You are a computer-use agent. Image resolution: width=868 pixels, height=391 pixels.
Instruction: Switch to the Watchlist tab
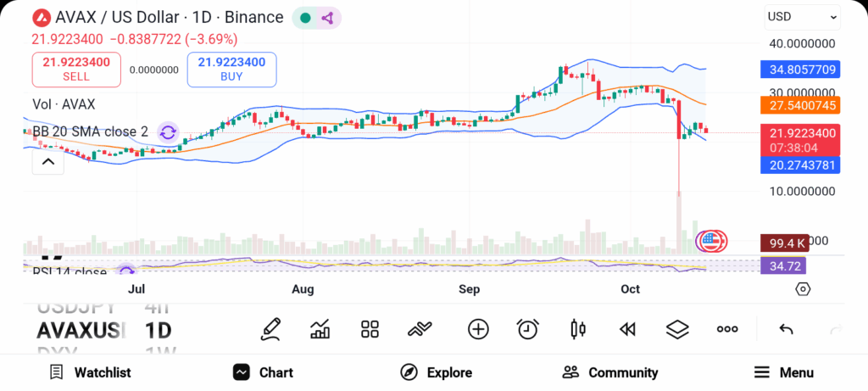90,372
